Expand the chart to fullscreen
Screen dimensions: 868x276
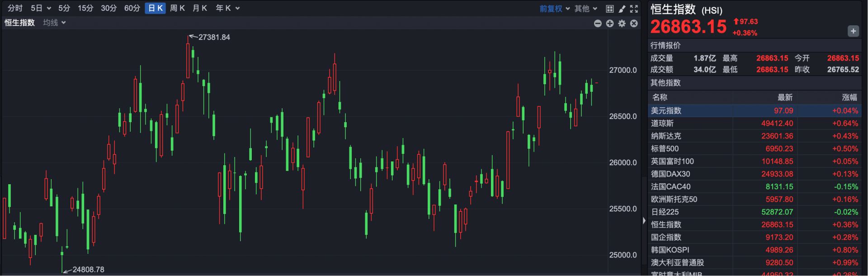(634, 9)
